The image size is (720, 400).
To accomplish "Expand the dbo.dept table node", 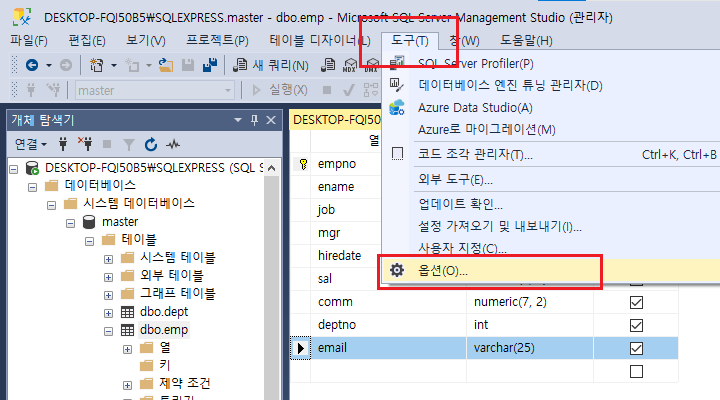I will [x=108, y=313].
